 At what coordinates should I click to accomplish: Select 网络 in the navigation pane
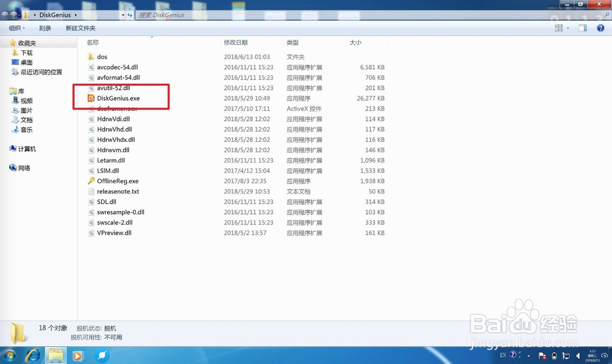coord(24,168)
